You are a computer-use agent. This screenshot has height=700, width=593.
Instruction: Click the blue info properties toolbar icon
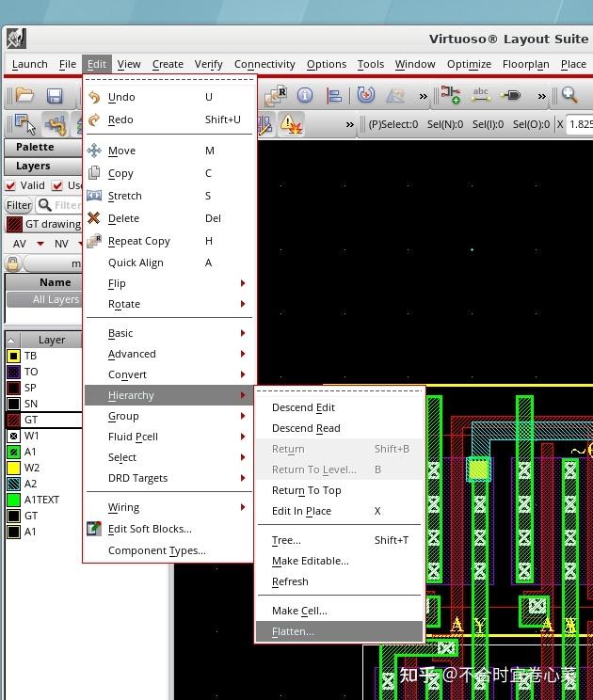click(x=305, y=95)
